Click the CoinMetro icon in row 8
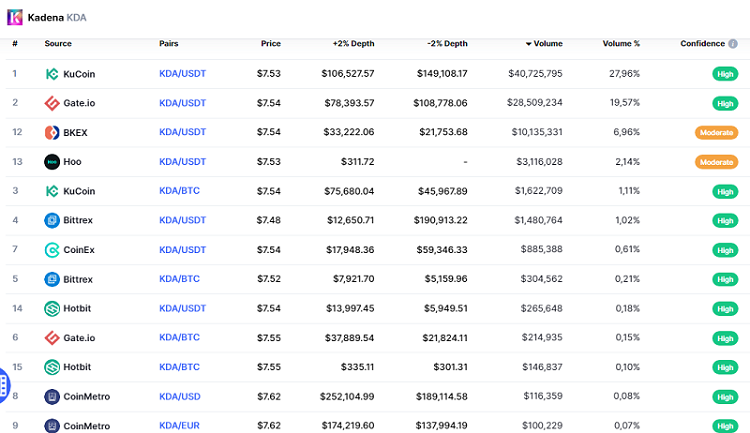Screen dimensions: 750x433 click(52, 397)
